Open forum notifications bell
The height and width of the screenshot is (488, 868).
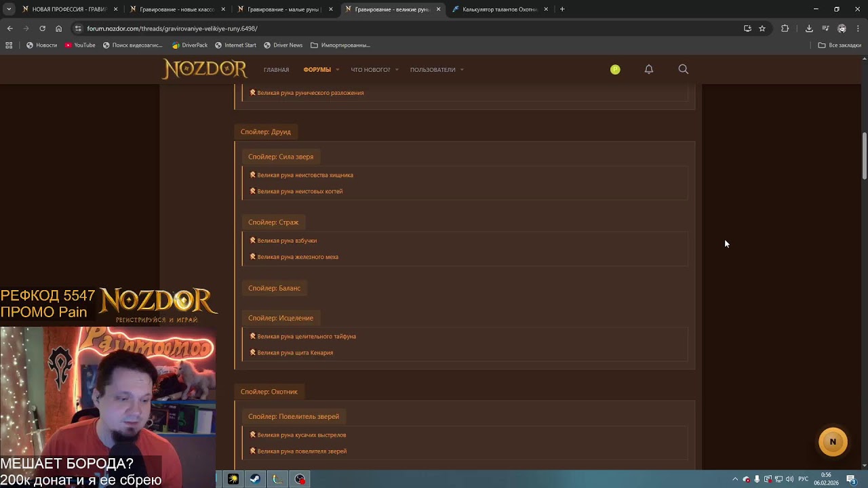[649, 69]
